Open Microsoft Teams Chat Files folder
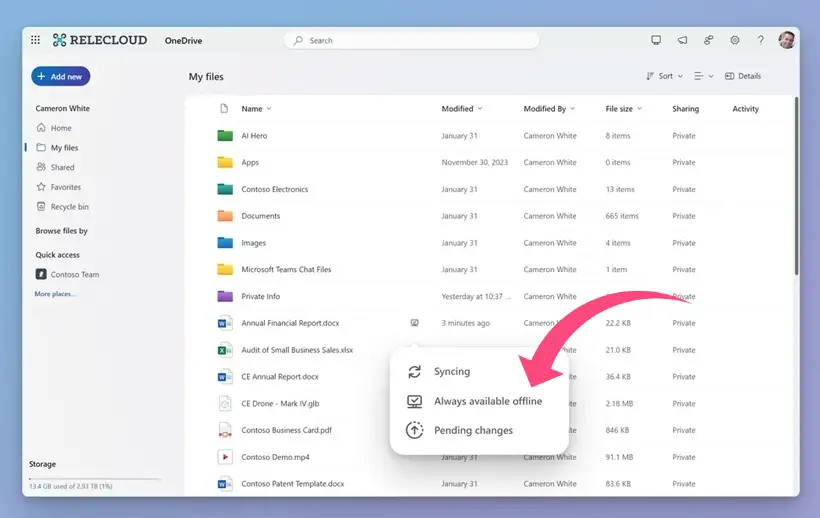820x518 pixels. pos(286,269)
